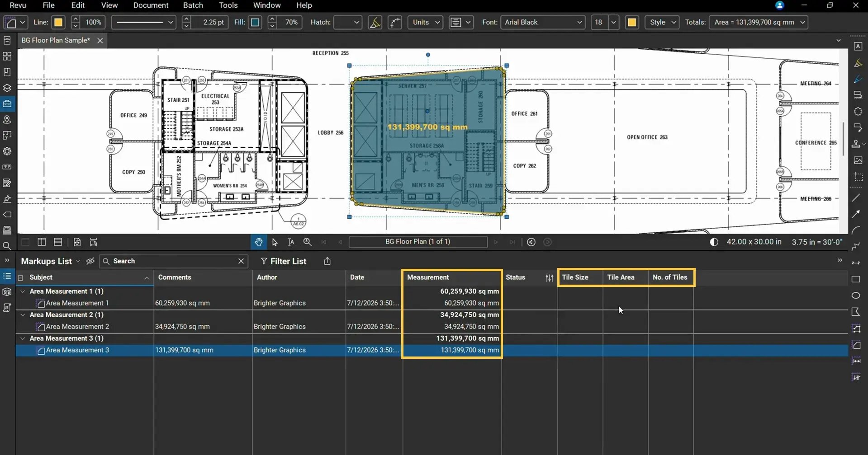Open the Arial Black font dropdown
Screen dimensions: 868x455
[543, 22]
